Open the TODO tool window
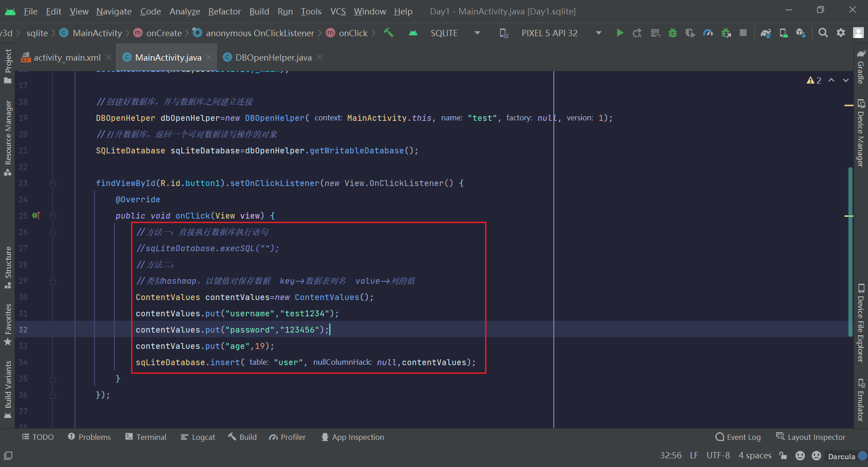Viewport: 868px width, 467px height. [38, 437]
